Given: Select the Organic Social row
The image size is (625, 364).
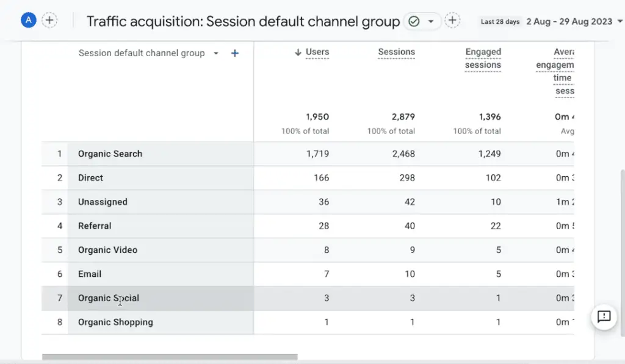Looking at the screenshot, I should click(108, 298).
